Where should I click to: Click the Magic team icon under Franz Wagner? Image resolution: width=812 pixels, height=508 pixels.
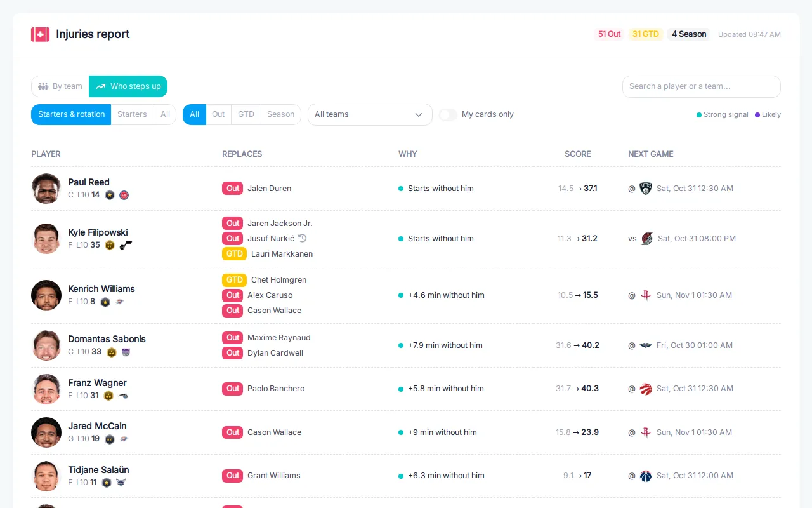[x=123, y=396]
